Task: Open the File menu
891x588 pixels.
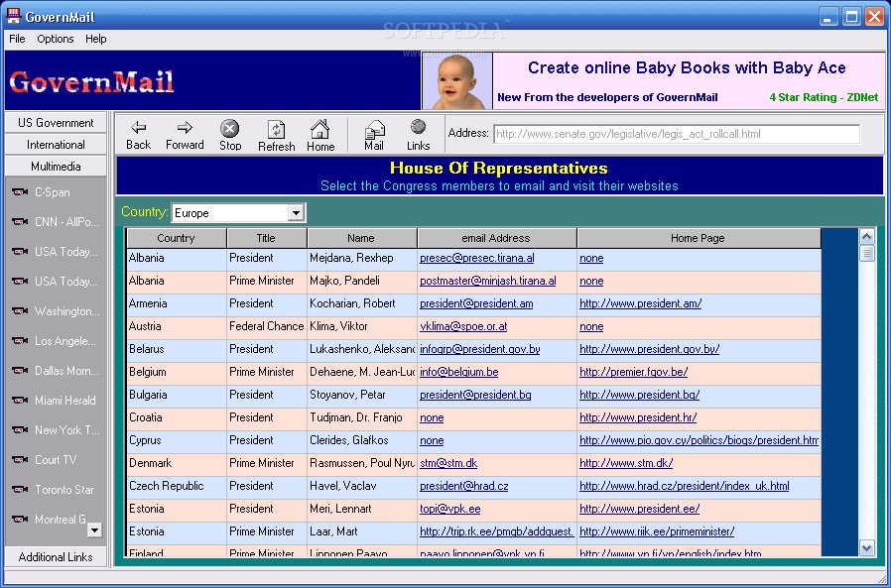Action: (17, 39)
